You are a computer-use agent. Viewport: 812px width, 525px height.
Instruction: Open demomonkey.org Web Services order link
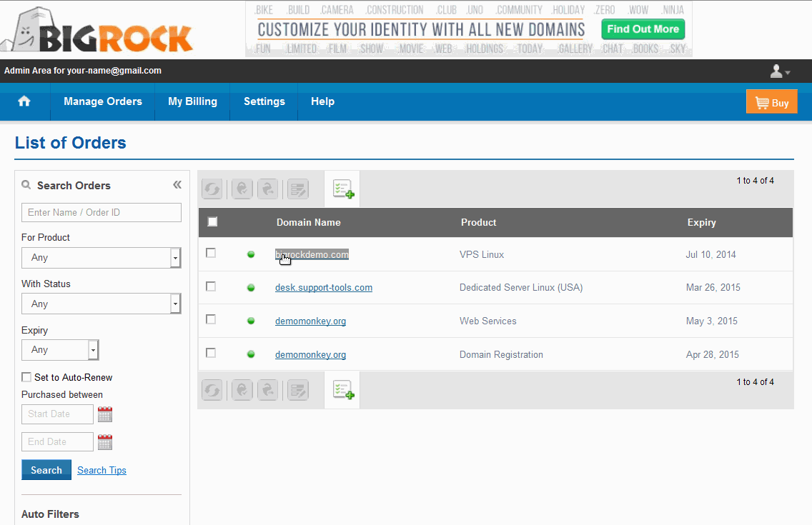[311, 321]
